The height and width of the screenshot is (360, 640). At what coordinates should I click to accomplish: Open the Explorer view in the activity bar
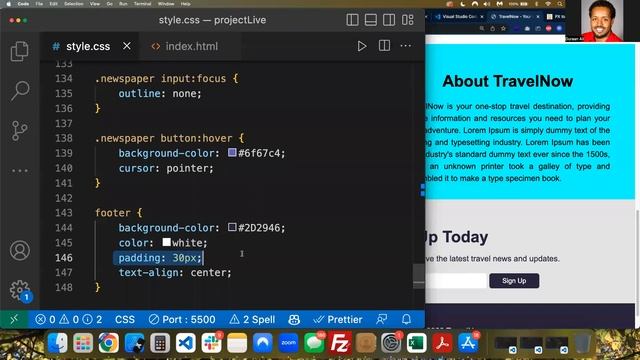(20, 51)
